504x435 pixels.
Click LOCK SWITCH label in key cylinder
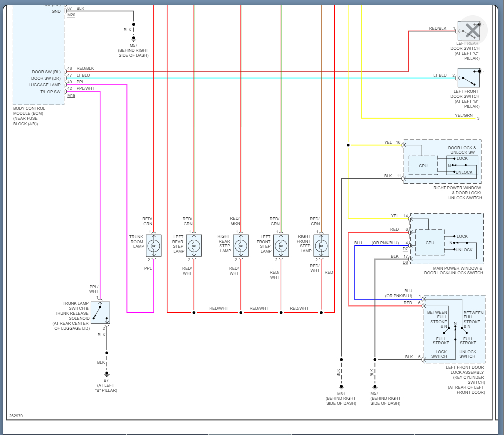[x=439, y=354]
